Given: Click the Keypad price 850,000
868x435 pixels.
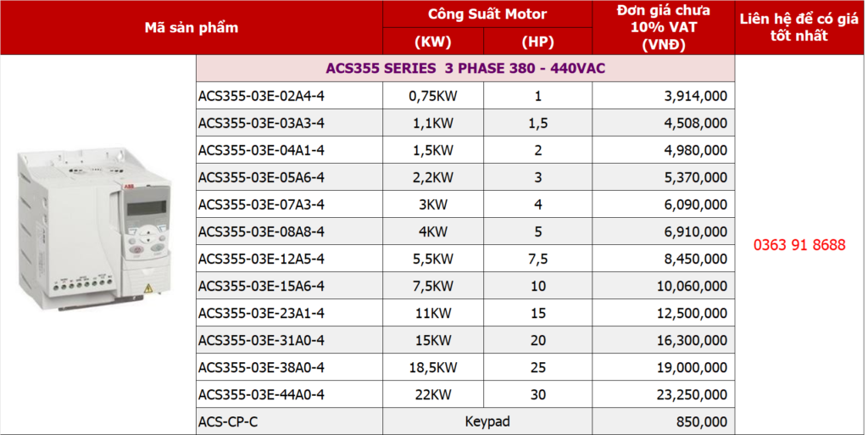Looking at the screenshot, I should tap(702, 421).
